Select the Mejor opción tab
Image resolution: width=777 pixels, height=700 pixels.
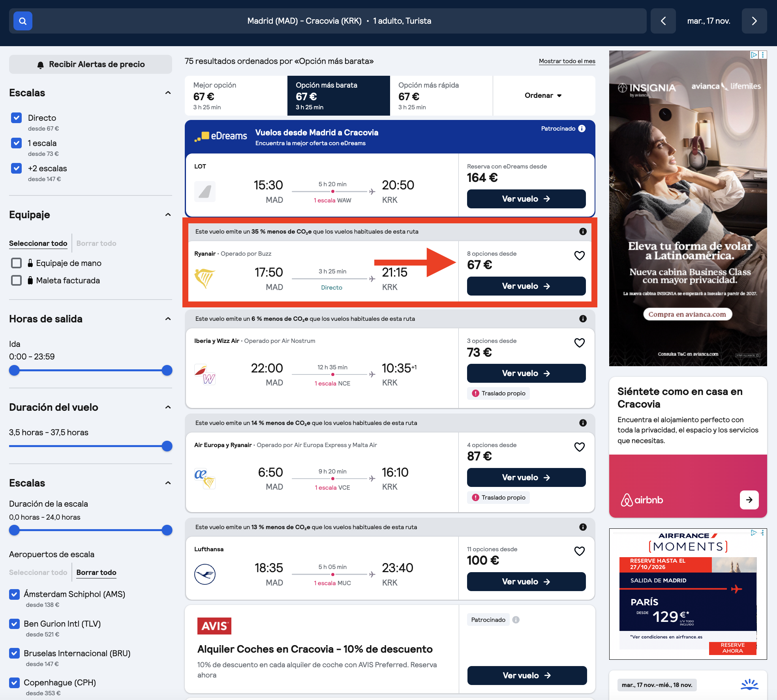[236, 95]
